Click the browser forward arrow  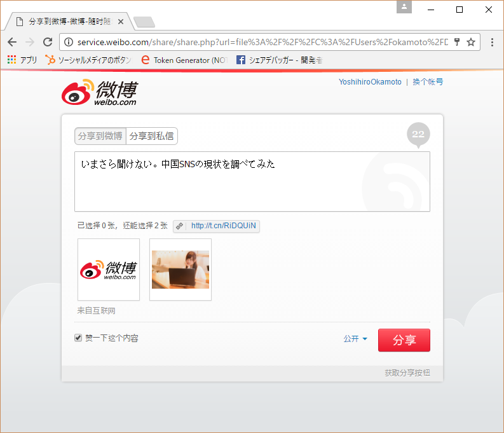click(30, 42)
